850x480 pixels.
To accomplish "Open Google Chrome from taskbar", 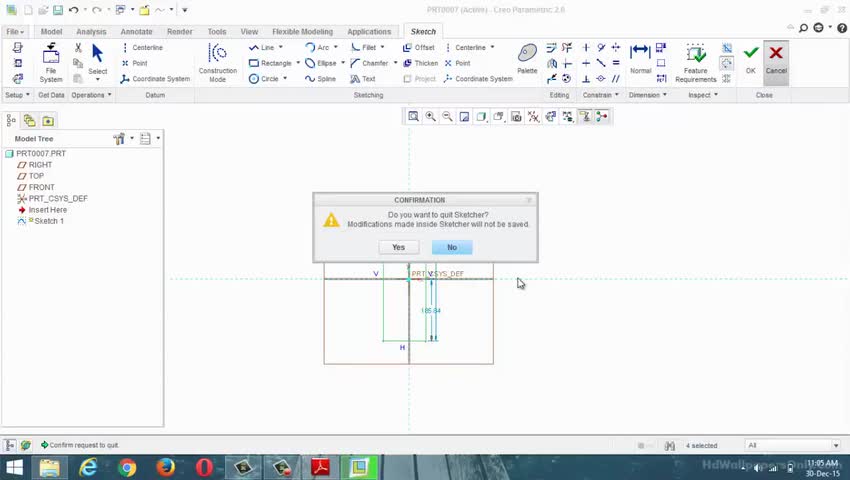I will pos(127,467).
